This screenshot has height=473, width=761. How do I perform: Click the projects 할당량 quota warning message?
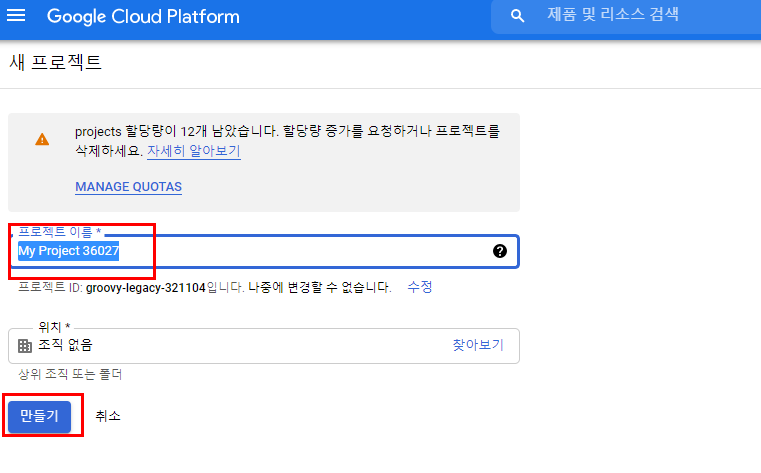tap(287, 141)
